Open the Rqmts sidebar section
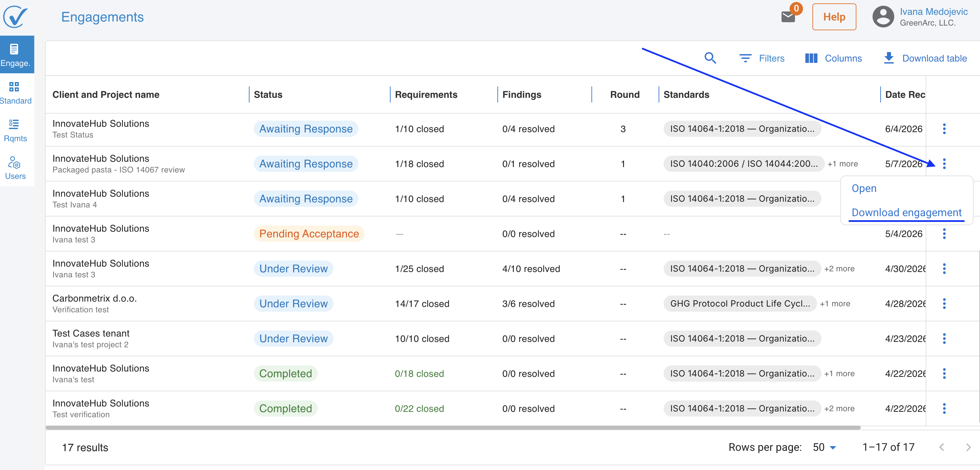 pyautogui.click(x=15, y=130)
